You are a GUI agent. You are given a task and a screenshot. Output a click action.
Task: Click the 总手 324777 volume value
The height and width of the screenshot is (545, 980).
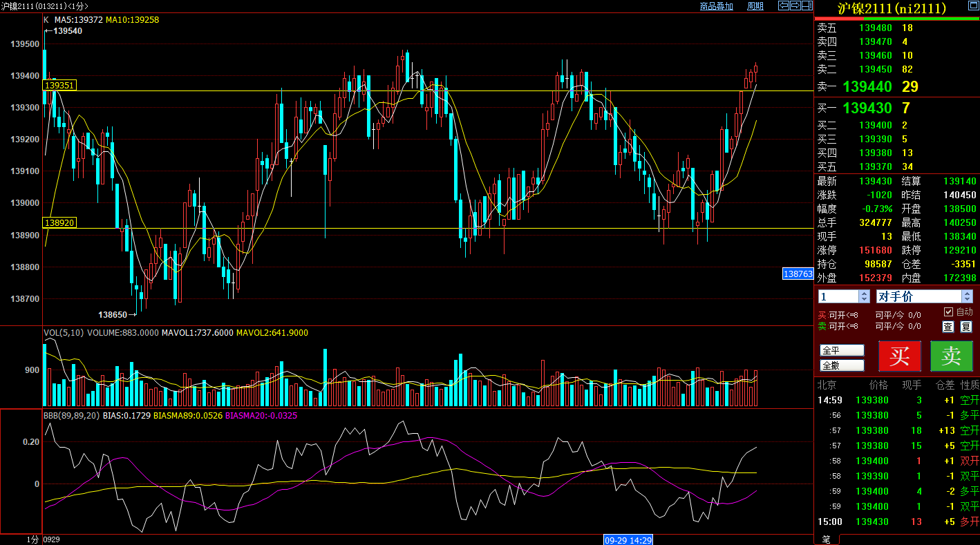876,222
